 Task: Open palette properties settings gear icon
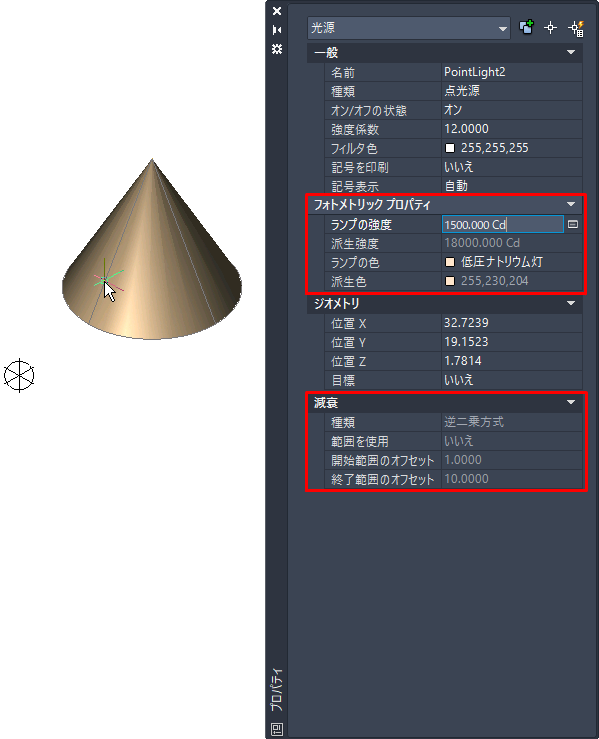tap(277, 49)
